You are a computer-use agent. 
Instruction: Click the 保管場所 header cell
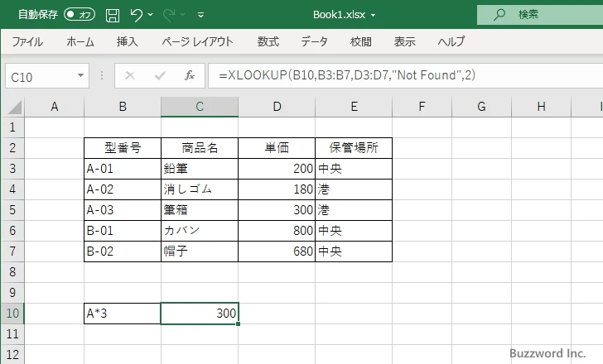point(354,148)
